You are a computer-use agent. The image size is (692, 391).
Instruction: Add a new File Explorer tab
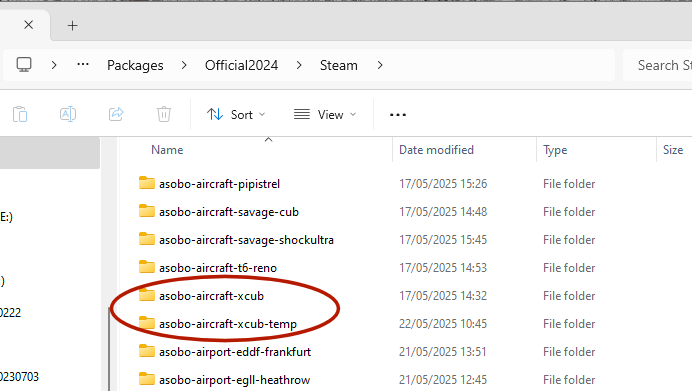pyautogui.click(x=72, y=26)
